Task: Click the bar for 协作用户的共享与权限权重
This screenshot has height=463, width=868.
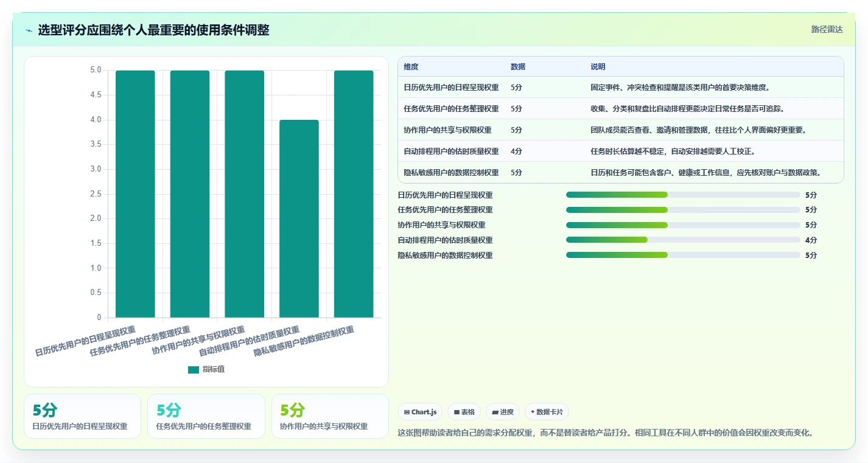Action: (x=245, y=194)
